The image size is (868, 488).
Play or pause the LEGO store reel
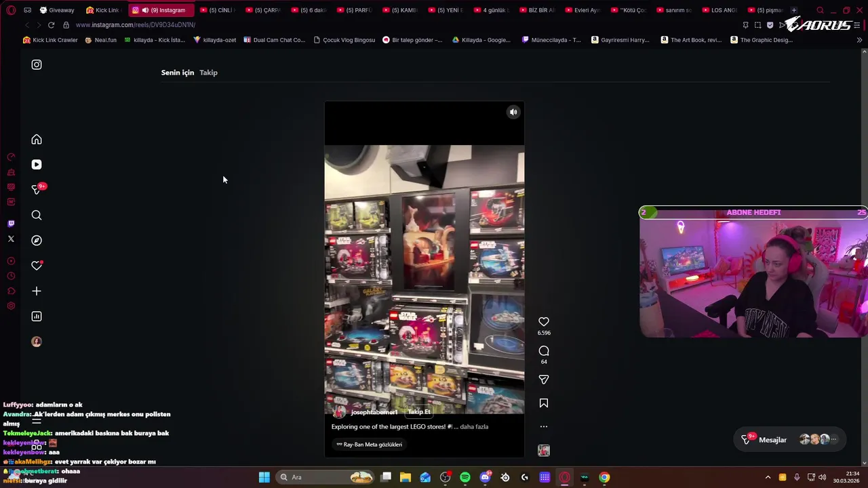(x=424, y=279)
